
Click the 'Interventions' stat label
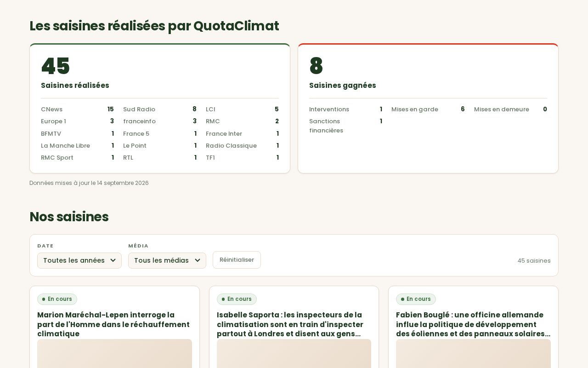(x=329, y=109)
